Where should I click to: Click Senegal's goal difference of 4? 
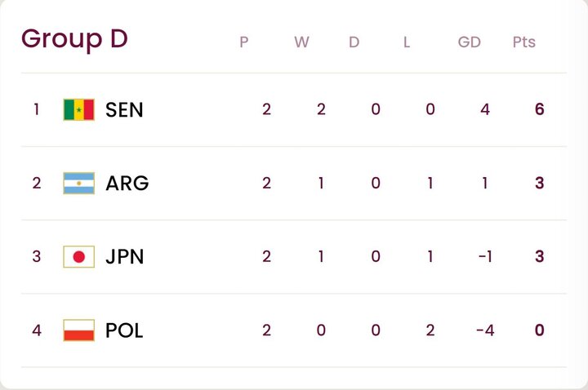point(485,109)
